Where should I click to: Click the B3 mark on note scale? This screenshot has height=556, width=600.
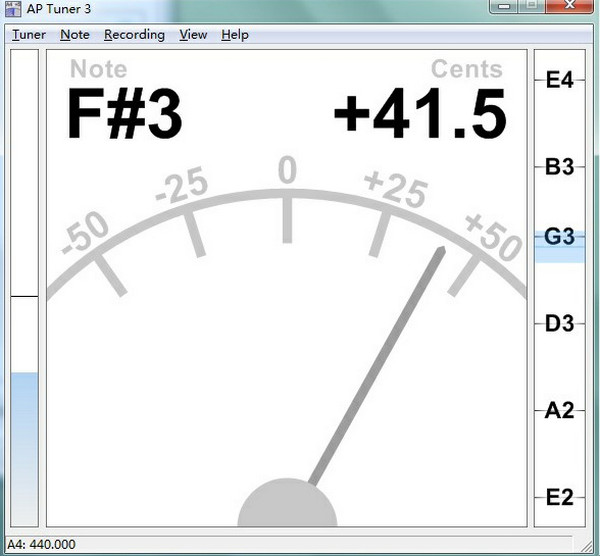(559, 167)
